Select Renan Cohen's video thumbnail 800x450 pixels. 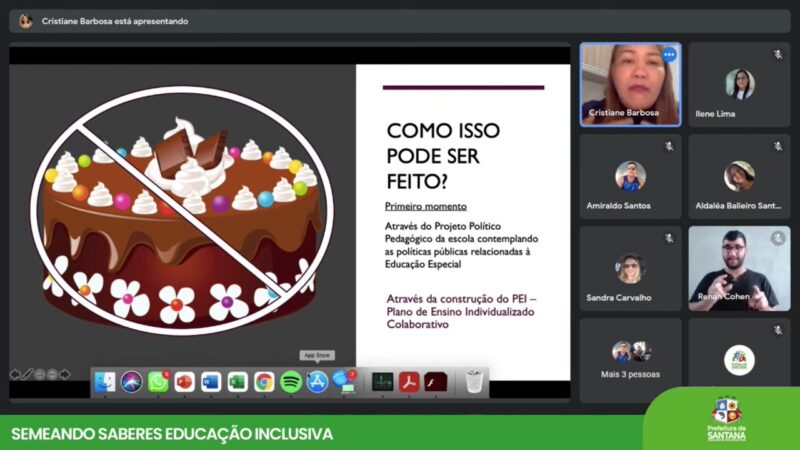pos(739,268)
